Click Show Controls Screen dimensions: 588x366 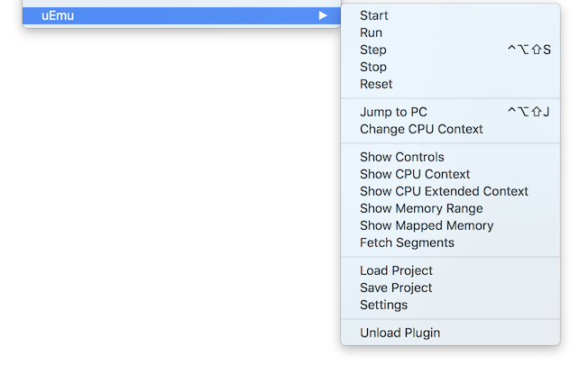coord(401,157)
